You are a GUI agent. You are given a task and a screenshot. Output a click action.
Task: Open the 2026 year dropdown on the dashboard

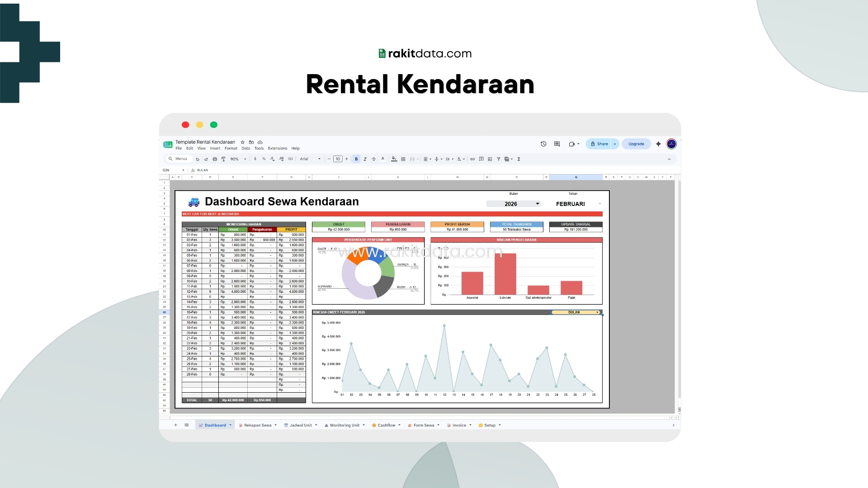point(513,204)
